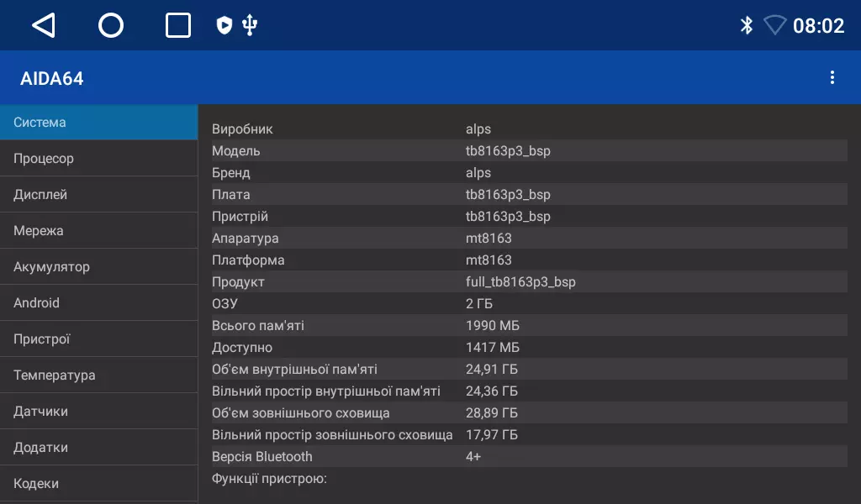
Task: Tap the shield icon in status bar
Action: click(224, 25)
